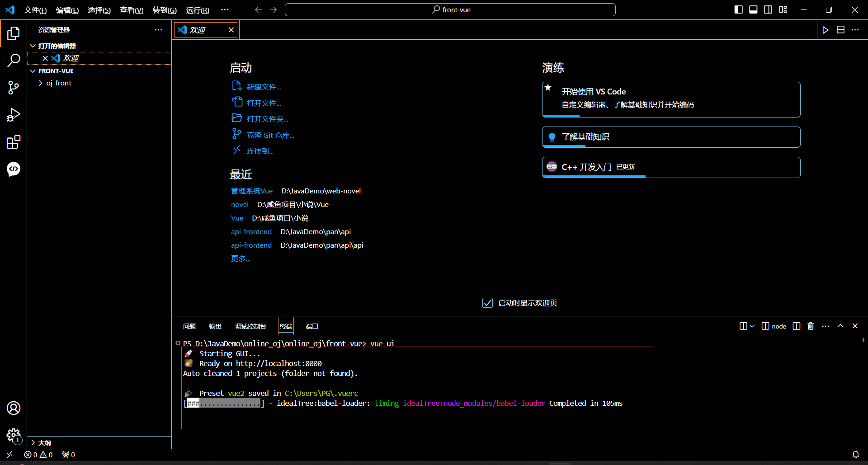
Task: Open 开始使用 VS Code walkthrough
Action: [x=671, y=99]
